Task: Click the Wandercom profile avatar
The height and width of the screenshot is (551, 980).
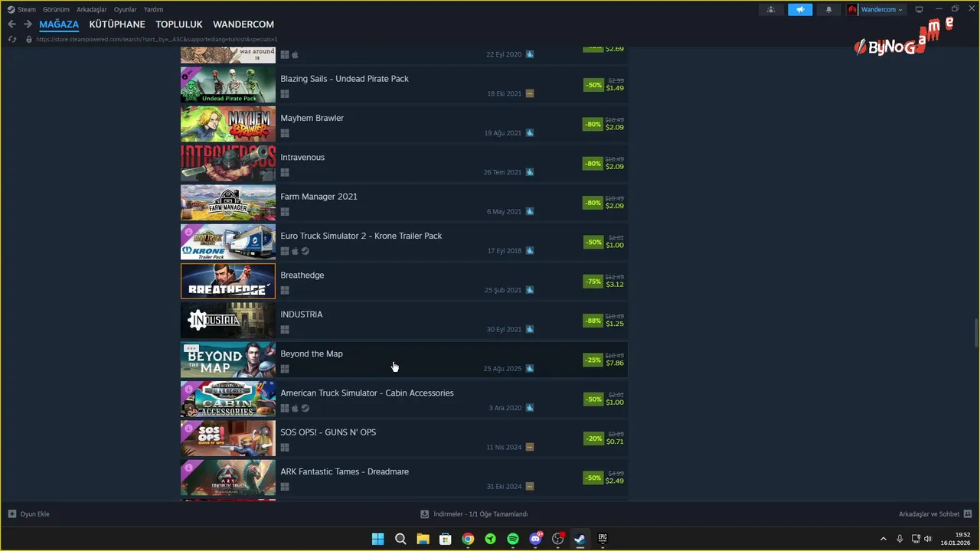Action: coord(852,10)
